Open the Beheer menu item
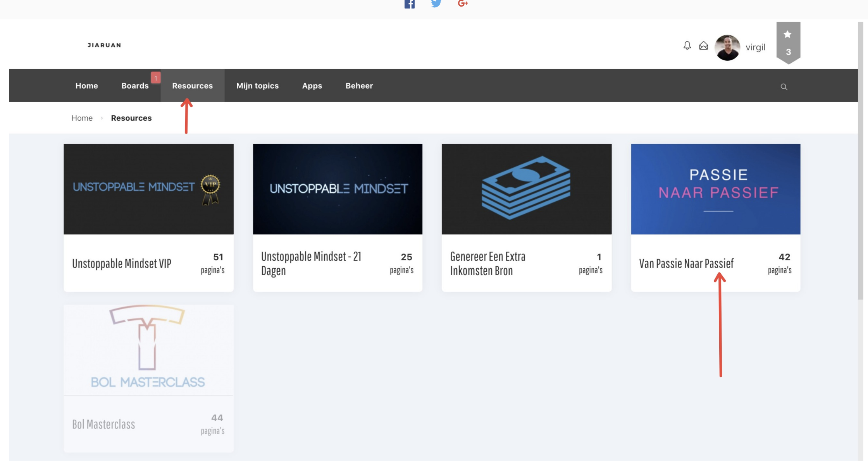 (x=359, y=86)
